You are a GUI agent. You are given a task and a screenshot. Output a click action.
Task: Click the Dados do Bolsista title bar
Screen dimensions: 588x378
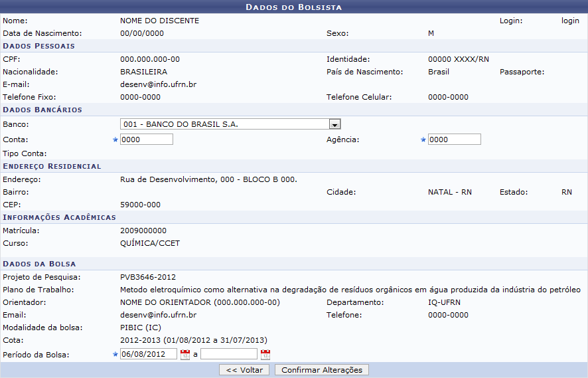click(x=294, y=7)
